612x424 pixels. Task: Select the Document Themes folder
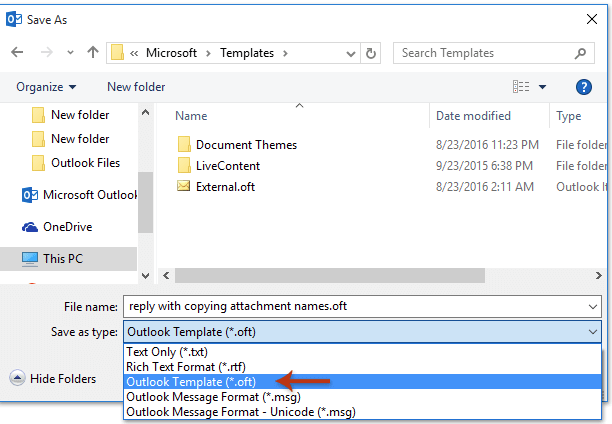point(246,145)
